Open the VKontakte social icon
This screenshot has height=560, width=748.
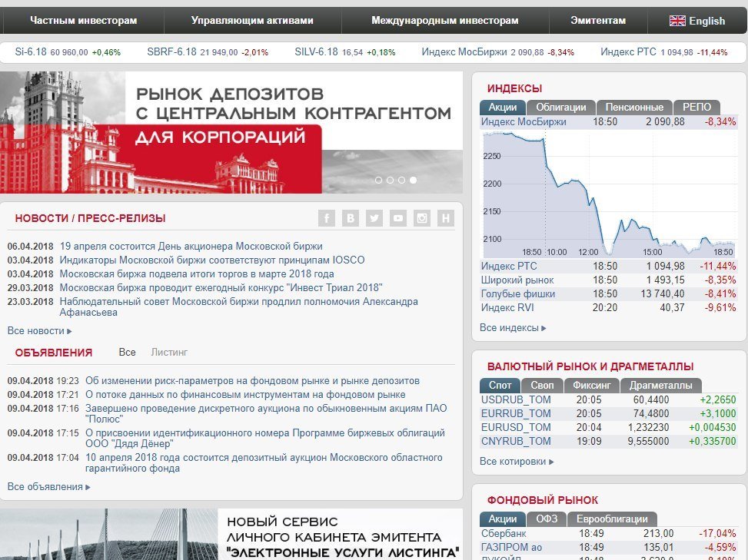pyautogui.click(x=351, y=218)
